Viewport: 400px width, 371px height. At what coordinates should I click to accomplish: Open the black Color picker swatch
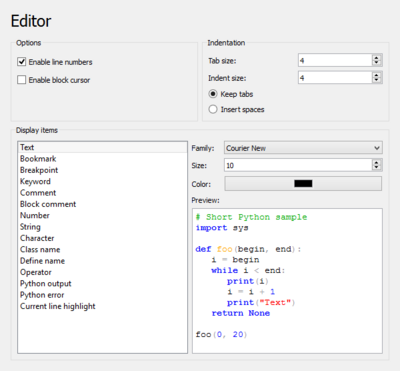303,184
